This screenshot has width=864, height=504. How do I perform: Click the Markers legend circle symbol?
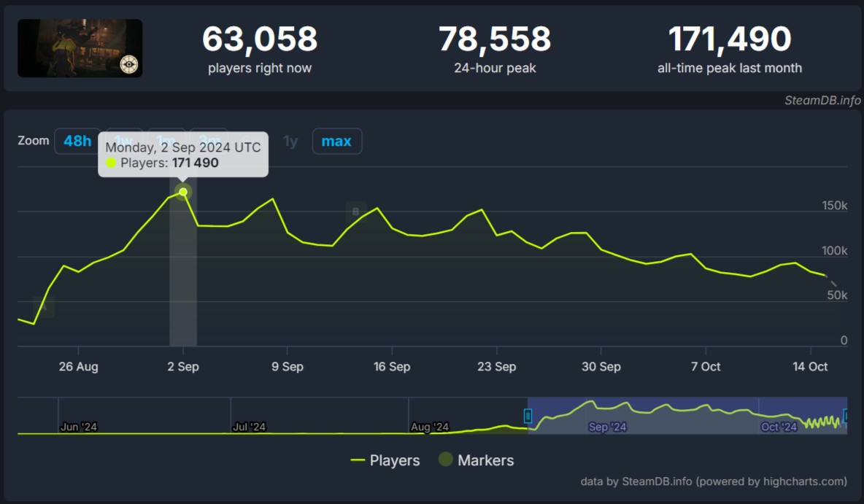pos(445,459)
